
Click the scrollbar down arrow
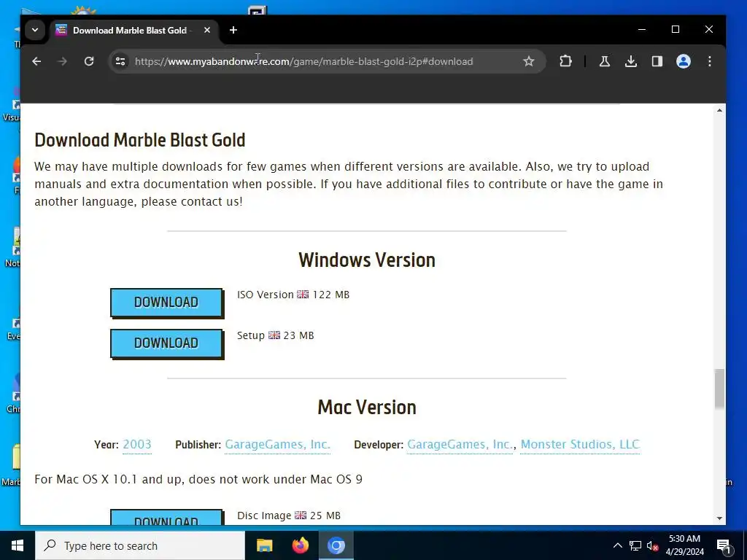coord(719,518)
